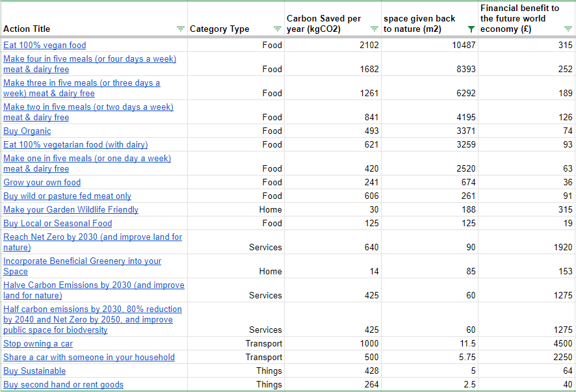Open the Action Title column filter
576x392 pixels.
click(181, 29)
